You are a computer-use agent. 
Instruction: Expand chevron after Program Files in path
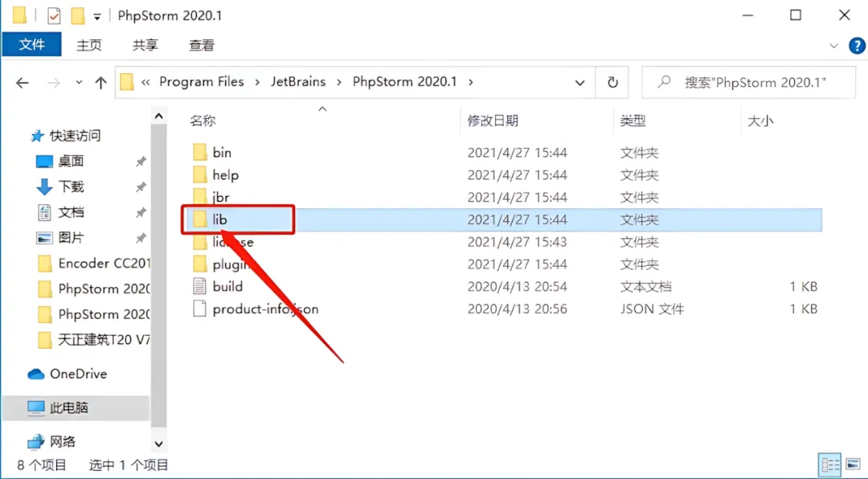(x=257, y=82)
